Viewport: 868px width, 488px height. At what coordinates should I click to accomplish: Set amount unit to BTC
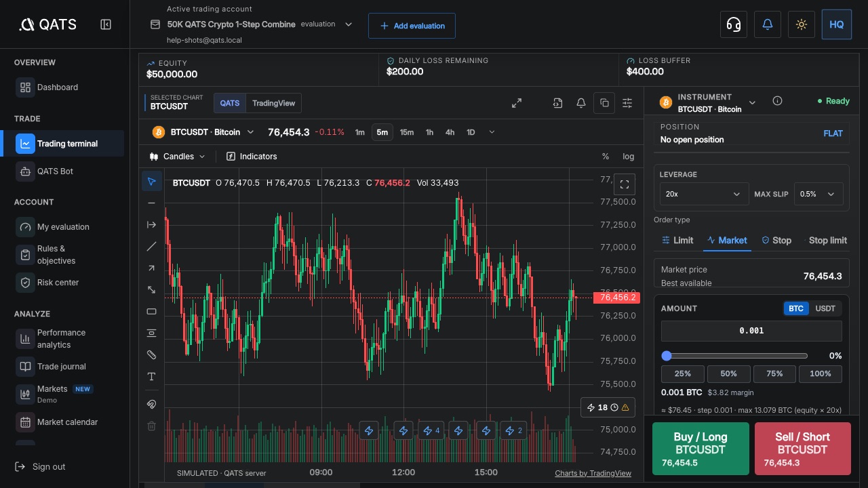pos(796,308)
